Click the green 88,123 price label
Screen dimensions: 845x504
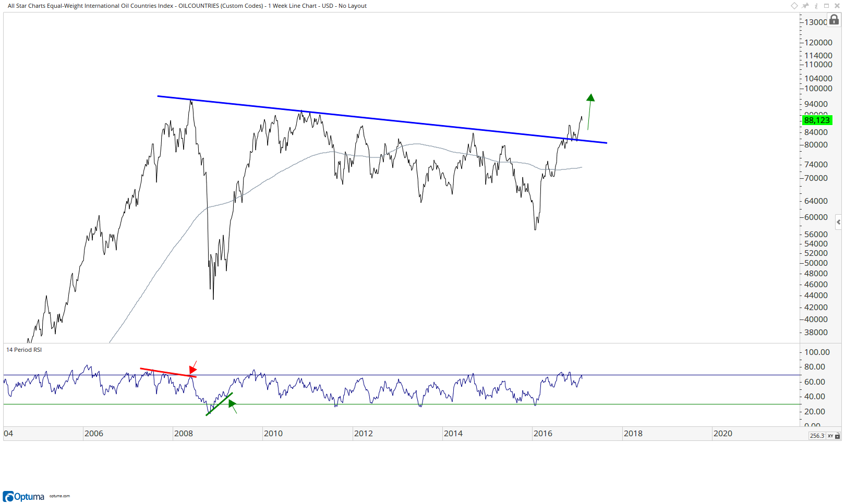pyautogui.click(x=817, y=120)
